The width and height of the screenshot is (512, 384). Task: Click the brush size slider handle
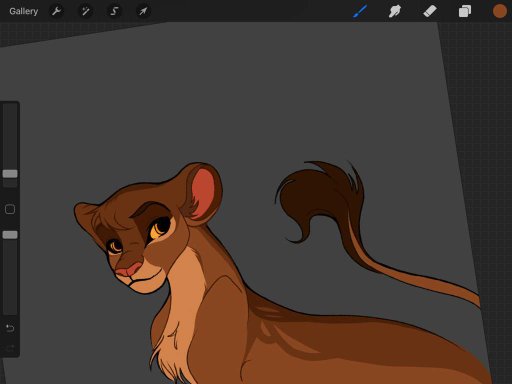click(x=10, y=174)
